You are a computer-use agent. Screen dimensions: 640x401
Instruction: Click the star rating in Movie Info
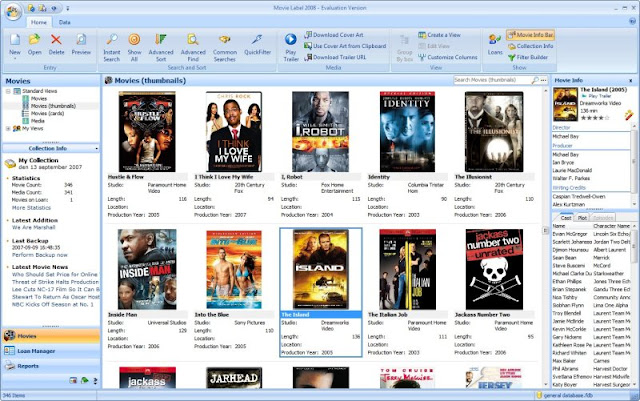[595, 118]
